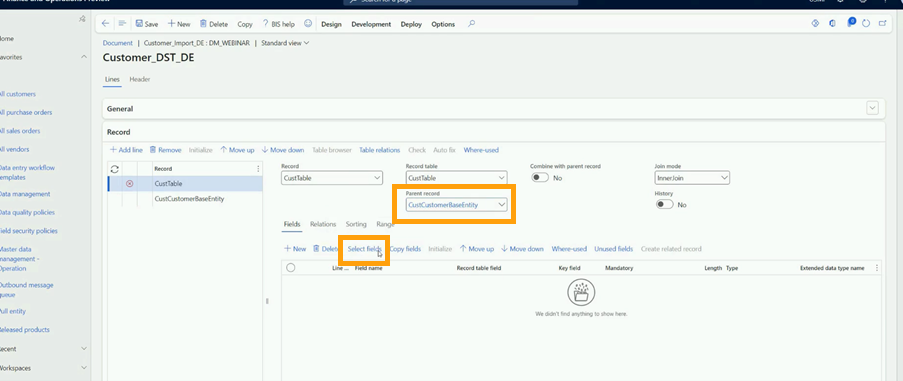The height and width of the screenshot is (381, 903).
Task: Open BIS help
Action: (x=279, y=24)
